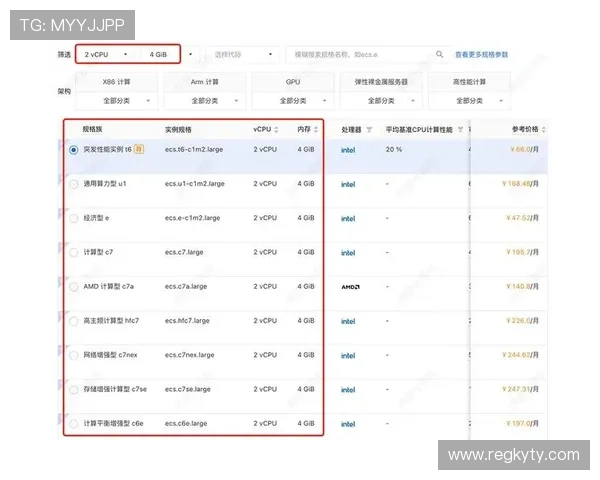Click ecs.e-c1m2.large instance spec

(192, 218)
